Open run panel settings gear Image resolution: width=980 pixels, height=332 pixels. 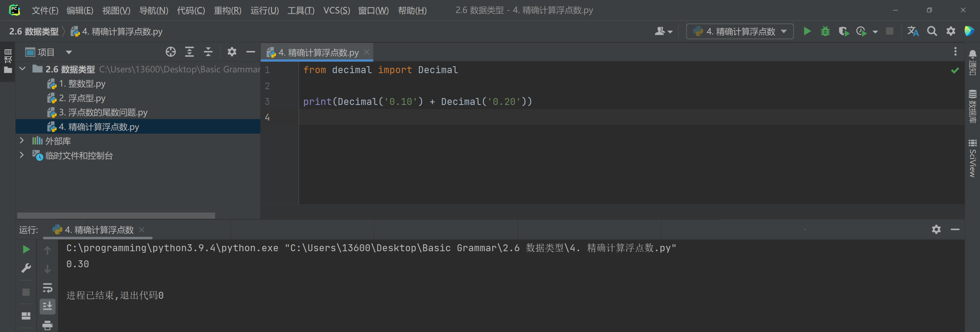pos(936,229)
